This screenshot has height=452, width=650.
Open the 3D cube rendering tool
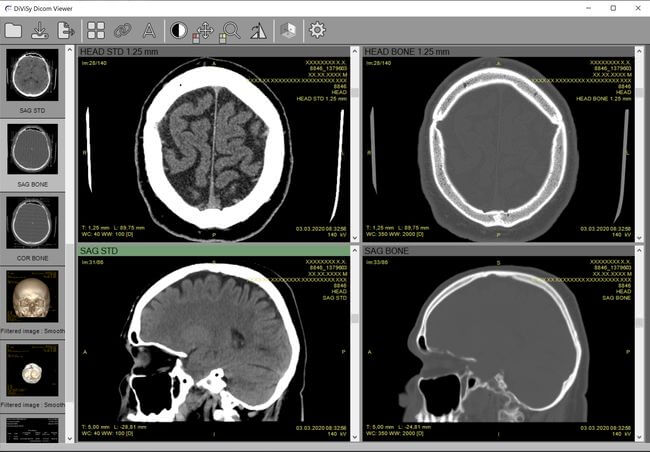[288, 30]
